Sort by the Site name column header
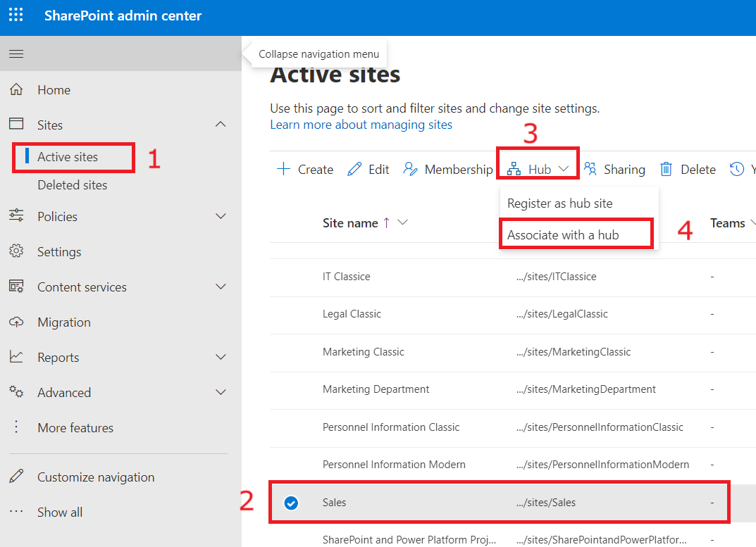 coord(350,223)
